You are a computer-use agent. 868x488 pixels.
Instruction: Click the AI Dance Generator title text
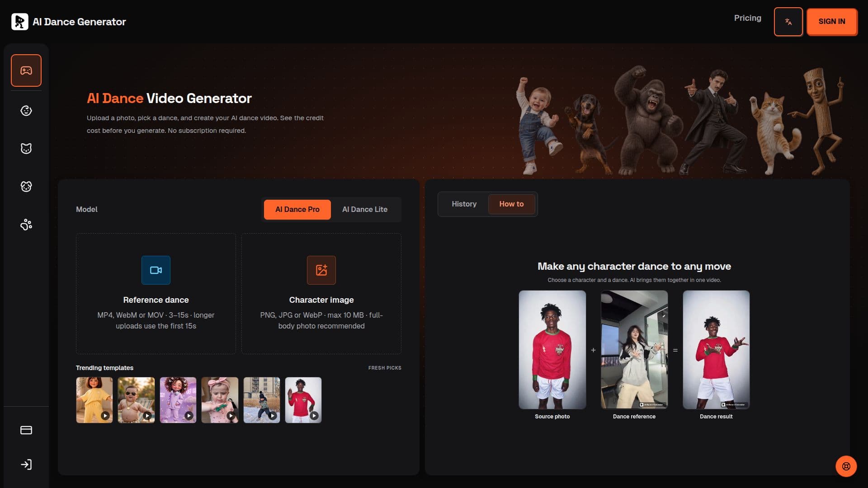point(79,22)
